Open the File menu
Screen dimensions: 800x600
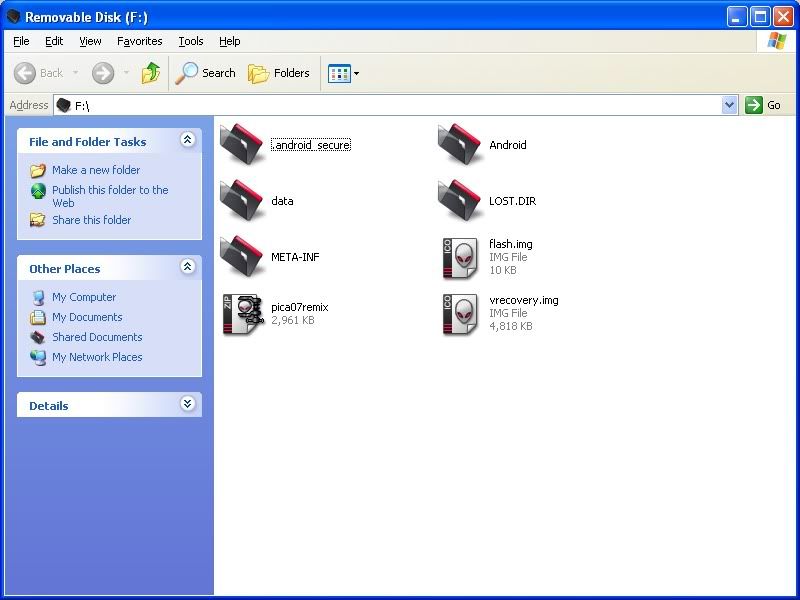[21, 41]
